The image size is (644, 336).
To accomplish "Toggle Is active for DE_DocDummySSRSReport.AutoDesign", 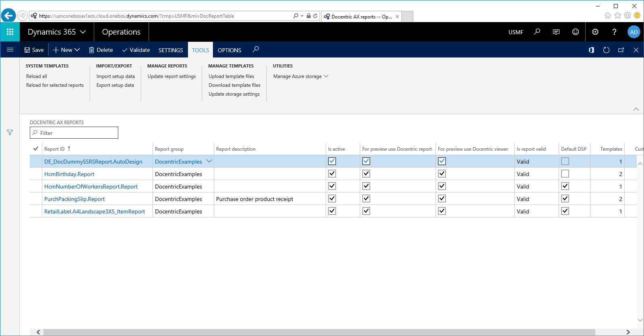I will (x=332, y=161).
